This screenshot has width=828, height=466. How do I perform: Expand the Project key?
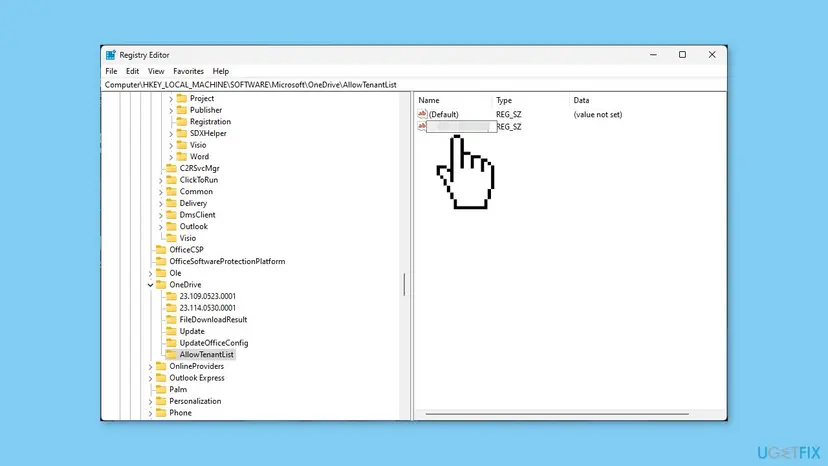pos(171,99)
